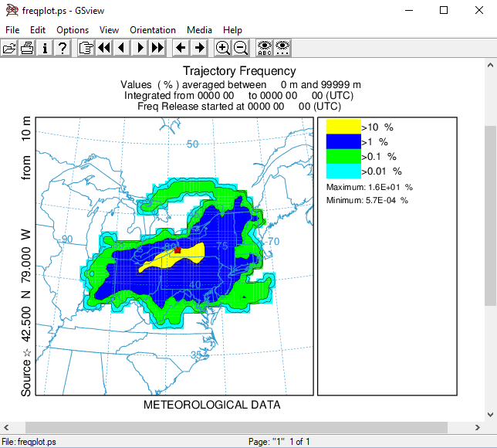Click the 'Values ( % ) averaged between' line
The image size is (497, 448).
pyautogui.click(x=241, y=85)
